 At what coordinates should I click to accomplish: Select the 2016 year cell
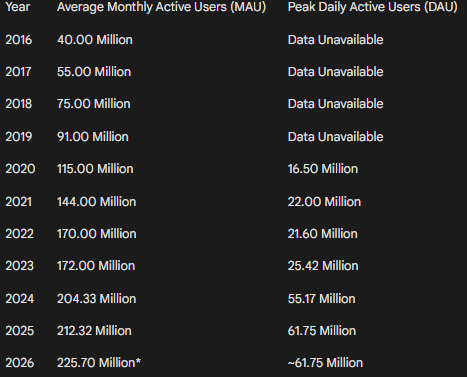pyautogui.click(x=19, y=40)
